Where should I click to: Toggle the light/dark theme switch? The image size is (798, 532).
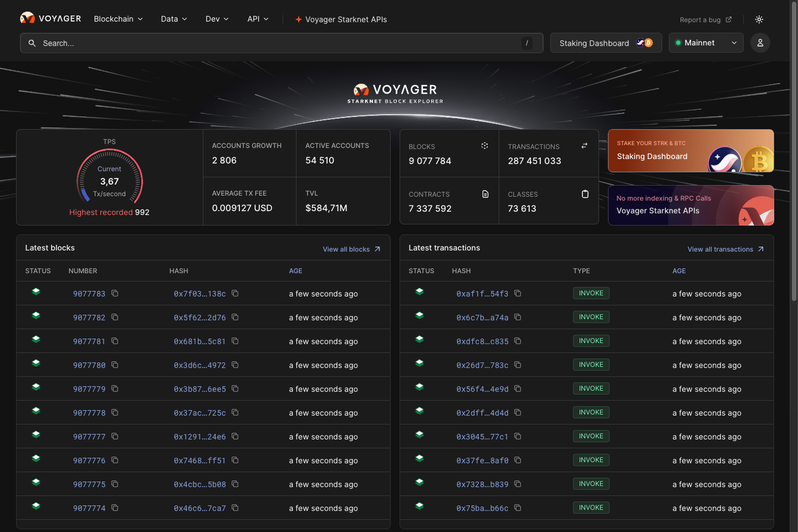pyautogui.click(x=759, y=19)
